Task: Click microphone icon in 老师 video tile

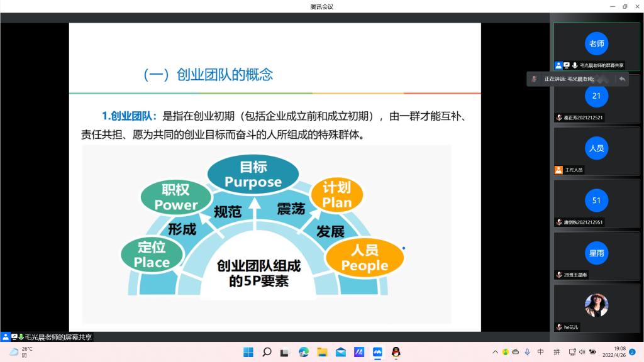Action: [575, 65]
